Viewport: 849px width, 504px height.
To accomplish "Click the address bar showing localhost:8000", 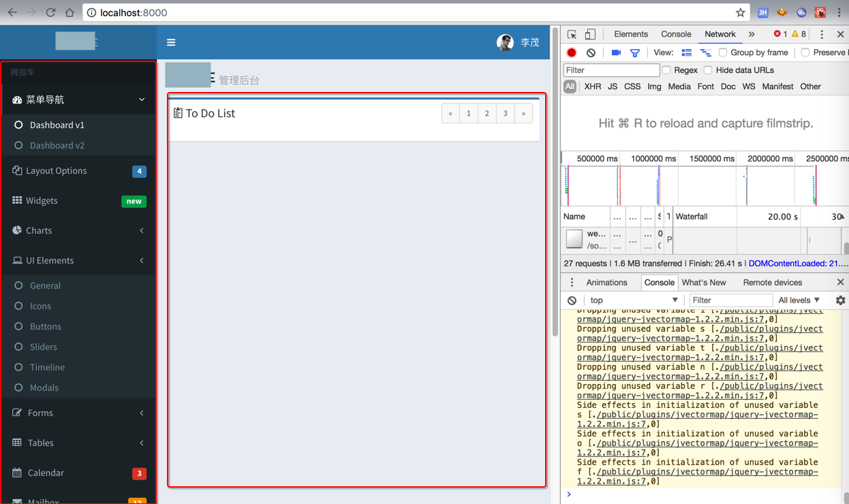I will click(416, 12).
